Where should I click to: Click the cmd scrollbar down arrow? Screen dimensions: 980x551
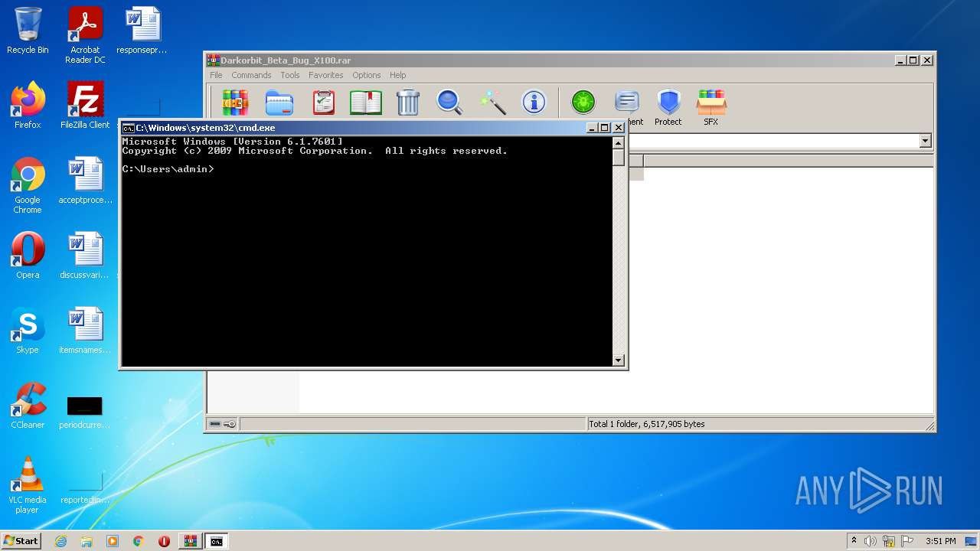click(619, 360)
